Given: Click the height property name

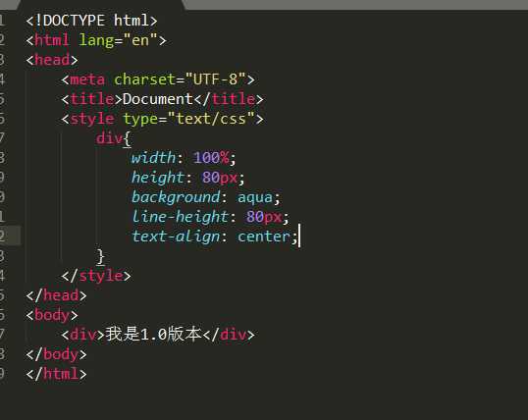Looking at the screenshot, I should pyautogui.click(x=158, y=178).
